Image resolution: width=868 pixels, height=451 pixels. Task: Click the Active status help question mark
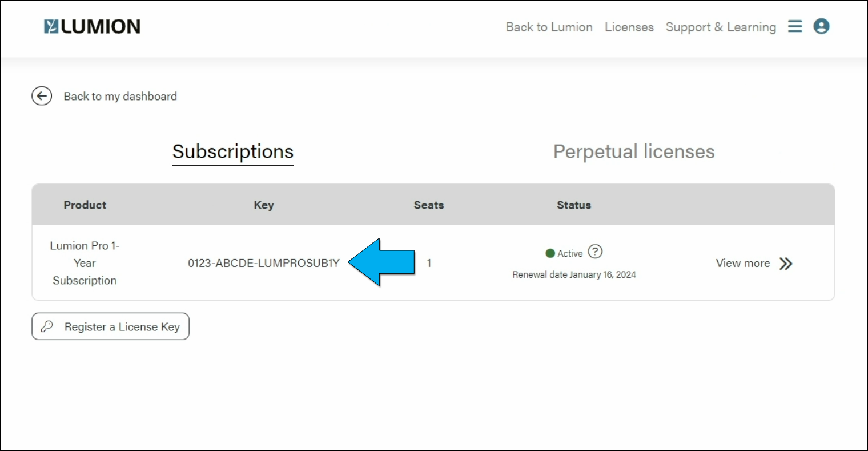pyautogui.click(x=595, y=252)
